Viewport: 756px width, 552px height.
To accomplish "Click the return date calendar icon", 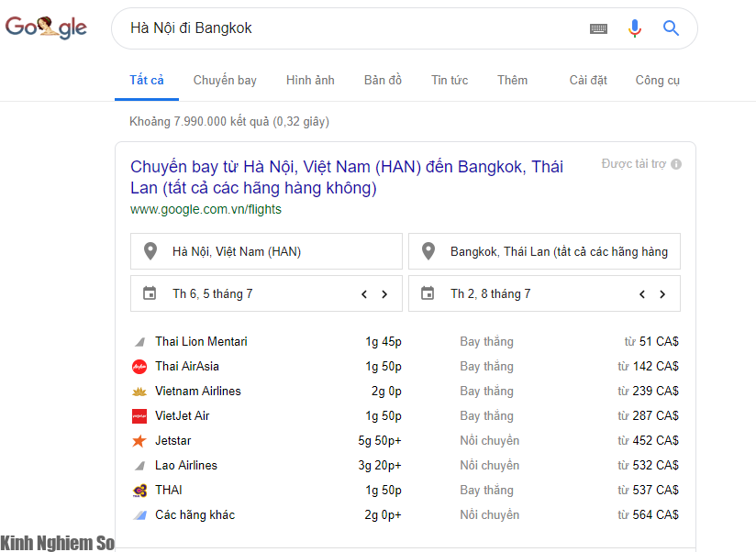I will click(428, 293).
